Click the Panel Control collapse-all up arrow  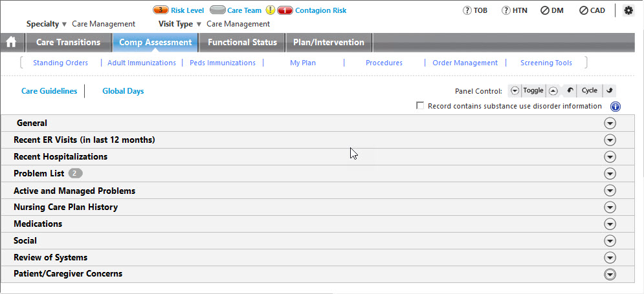click(x=553, y=91)
